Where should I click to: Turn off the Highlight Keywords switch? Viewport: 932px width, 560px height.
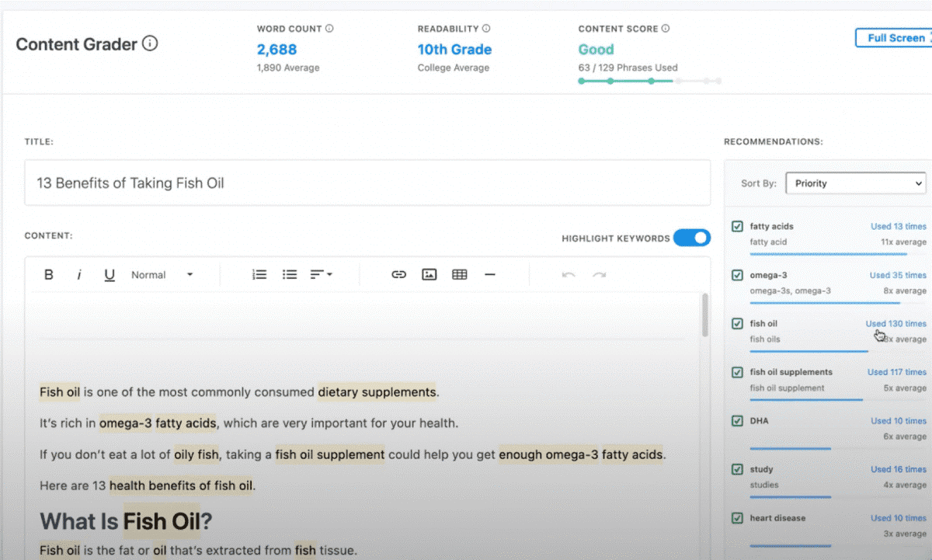click(691, 238)
